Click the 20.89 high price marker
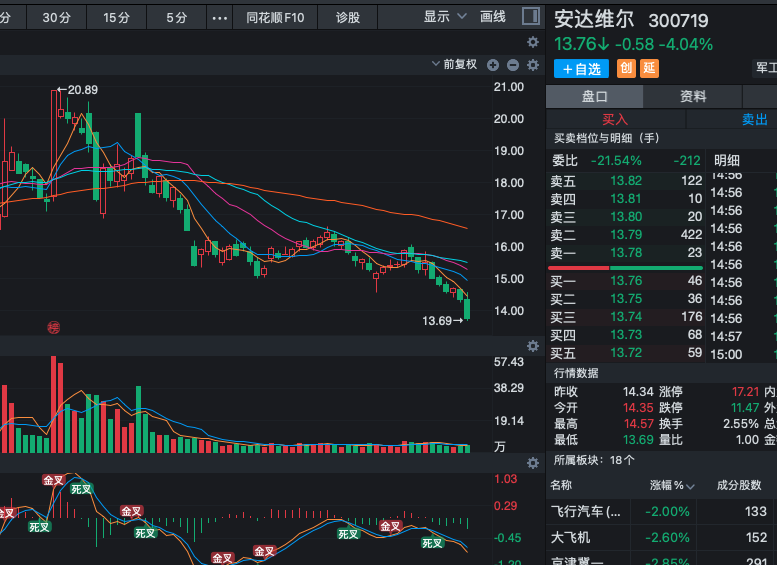The width and height of the screenshot is (777, 565). pyautogui.click(x=77, y=90)
